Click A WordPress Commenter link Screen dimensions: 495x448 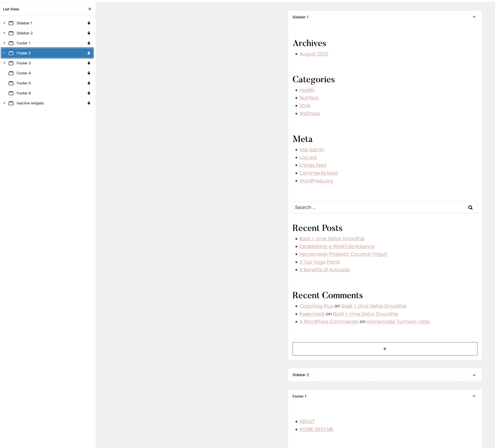(x=329, y=322)
